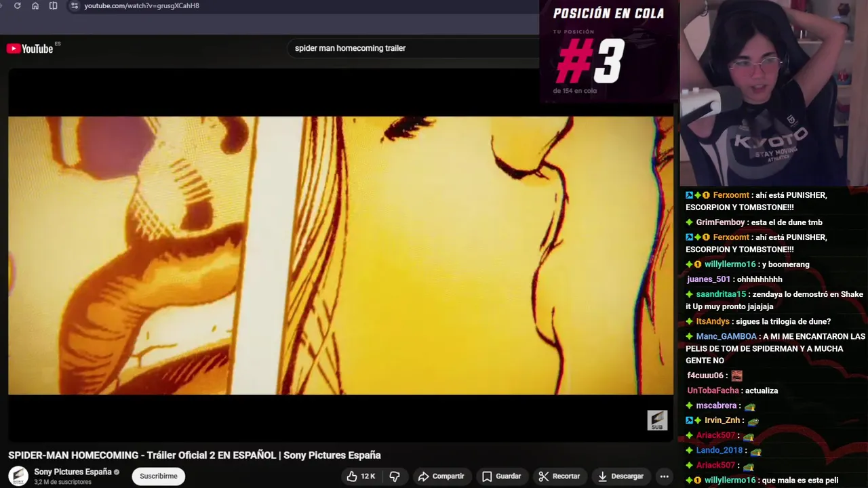Click the '#3' queue position number
868x488 pixels.
[589, 60]
